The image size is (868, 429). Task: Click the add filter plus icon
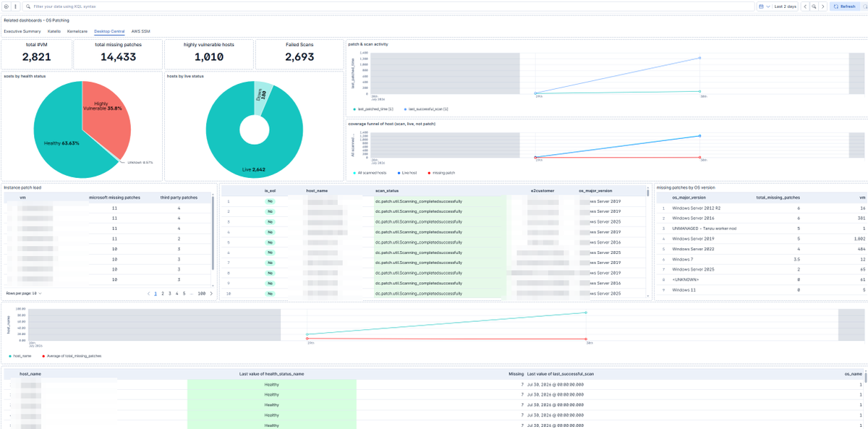tap(7, 6)
